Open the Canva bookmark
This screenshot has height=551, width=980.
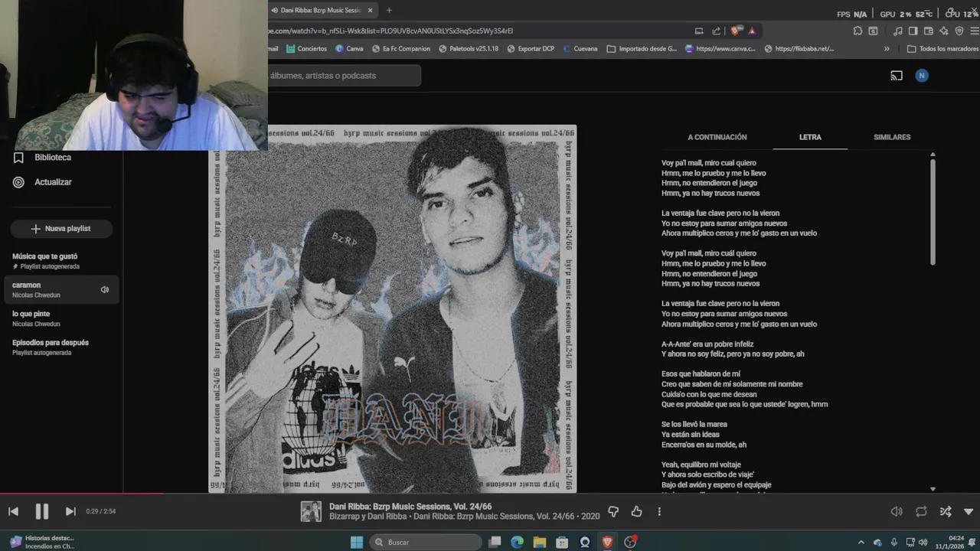click(x=349, y=49)
